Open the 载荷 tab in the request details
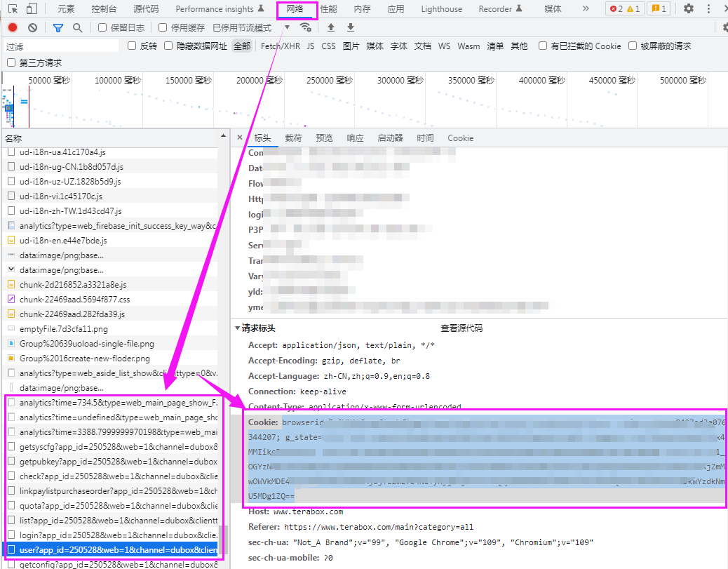 tap(293, 138)
